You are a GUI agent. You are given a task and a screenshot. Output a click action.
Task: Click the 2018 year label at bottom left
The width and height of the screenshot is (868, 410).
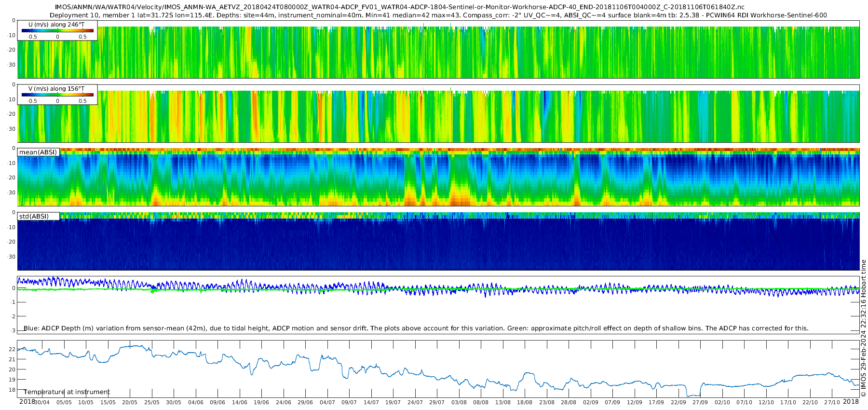[x=27, y=402]
